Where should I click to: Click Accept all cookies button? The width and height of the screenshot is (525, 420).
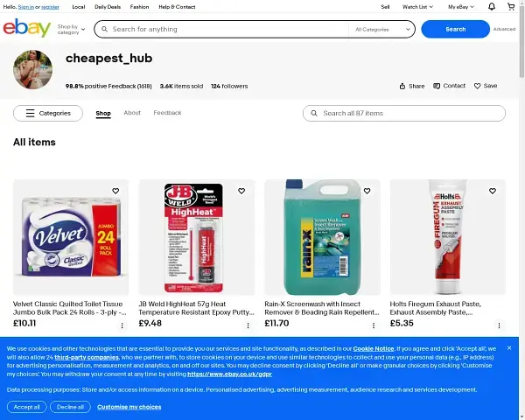[x=27, y=407]
